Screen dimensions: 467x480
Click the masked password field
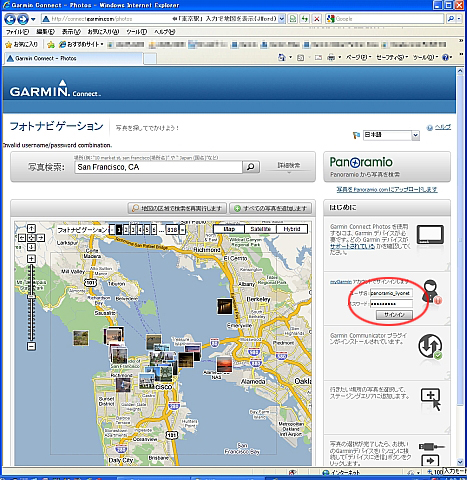point(391,304)
